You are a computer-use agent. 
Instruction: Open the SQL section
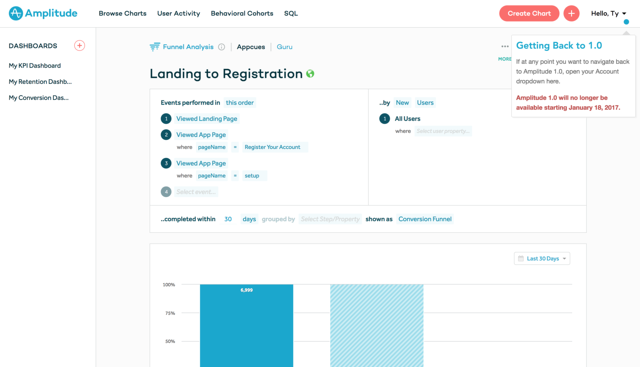coord(291,13)
